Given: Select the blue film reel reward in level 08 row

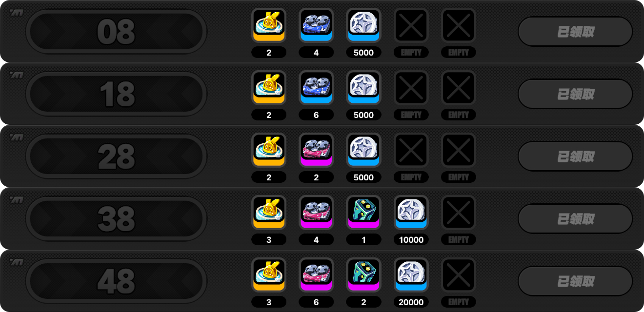Looking at the screenshot, I should pos(316,25).
